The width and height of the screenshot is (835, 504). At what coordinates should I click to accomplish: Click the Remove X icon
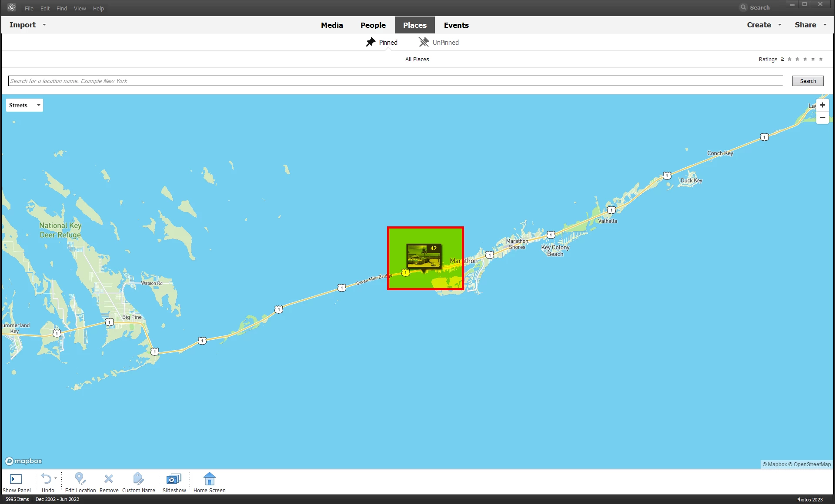point(109,479)
